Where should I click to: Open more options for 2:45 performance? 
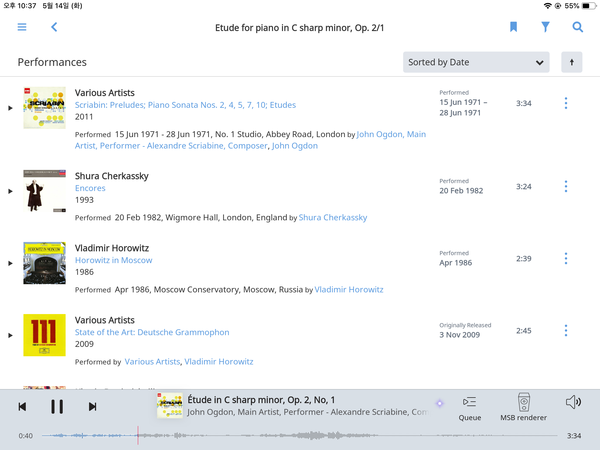pos(566,331)
